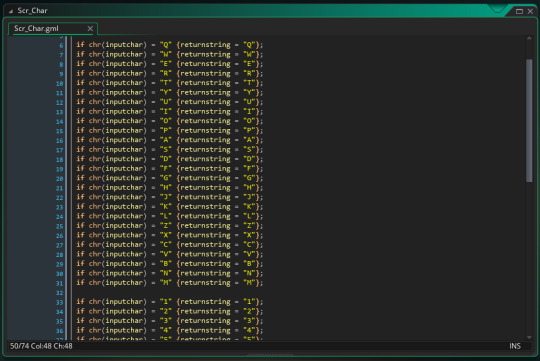
Task: Click the 50/74 Col:48 Ch:48 status text
Action: 41,346
